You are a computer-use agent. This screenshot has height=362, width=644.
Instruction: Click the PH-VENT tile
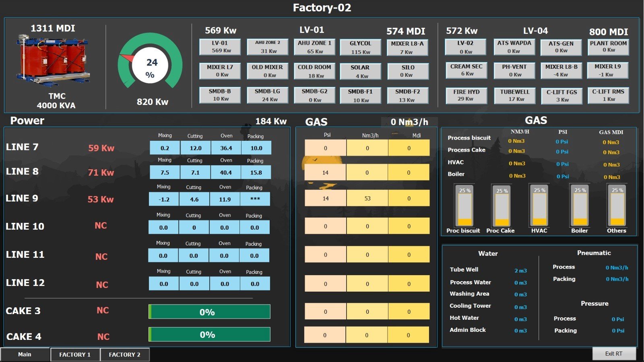tap(514, 70)
